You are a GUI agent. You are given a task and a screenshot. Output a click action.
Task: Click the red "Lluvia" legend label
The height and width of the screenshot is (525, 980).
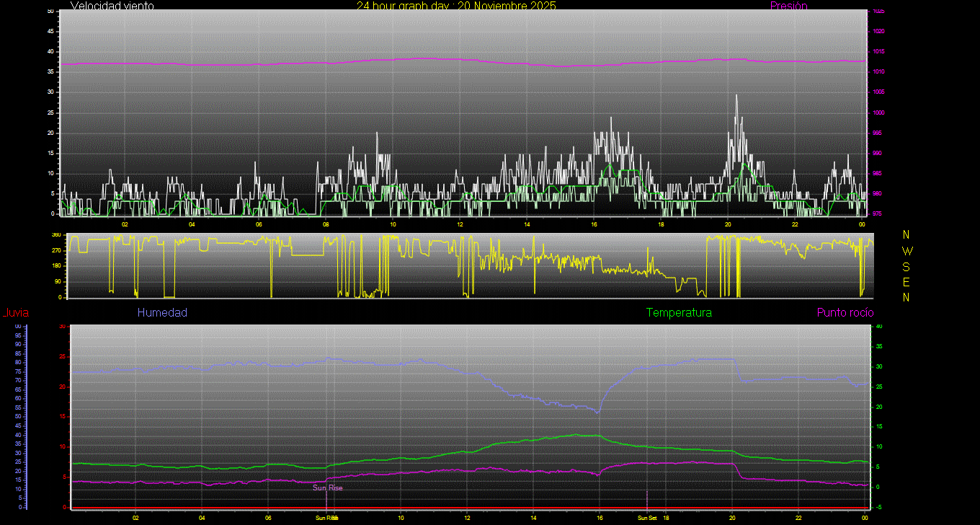[x=15, y=313]
